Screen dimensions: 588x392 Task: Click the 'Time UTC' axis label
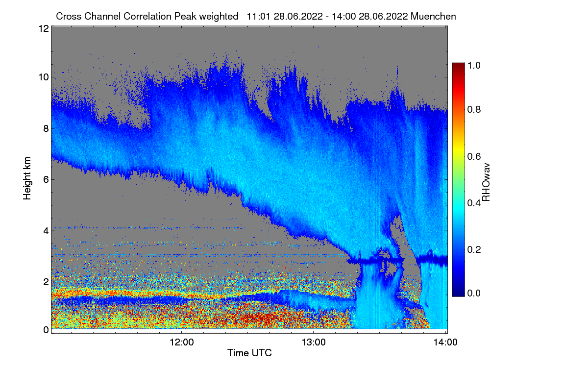coord(249,353)
